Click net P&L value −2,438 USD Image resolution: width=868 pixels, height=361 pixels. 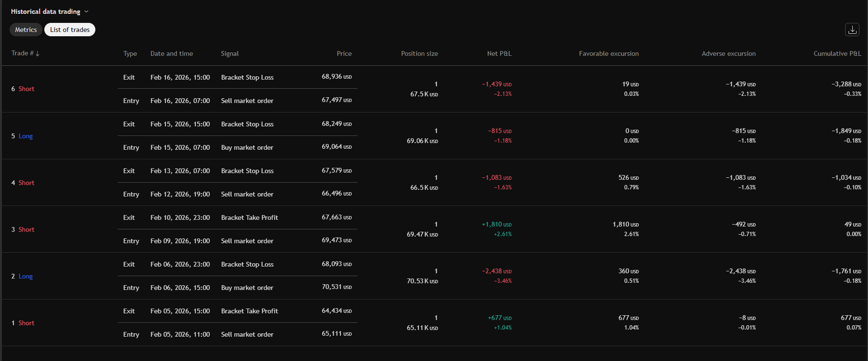click(497, 271)
